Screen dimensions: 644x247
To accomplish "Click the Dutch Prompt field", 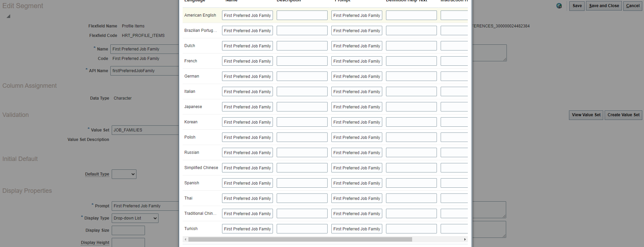I will tap(357, 46).
